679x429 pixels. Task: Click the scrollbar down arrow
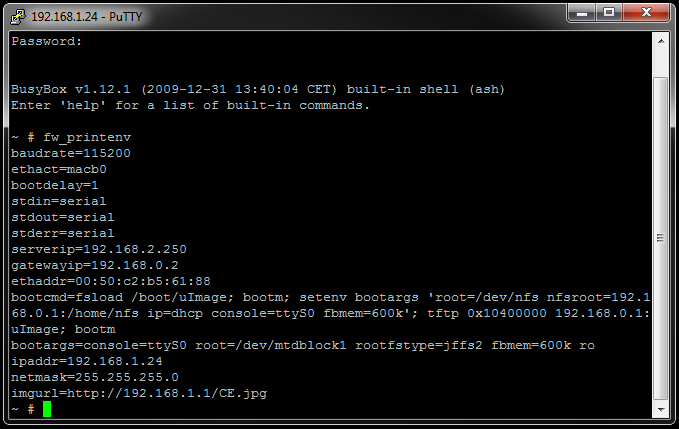pos(660,410)
